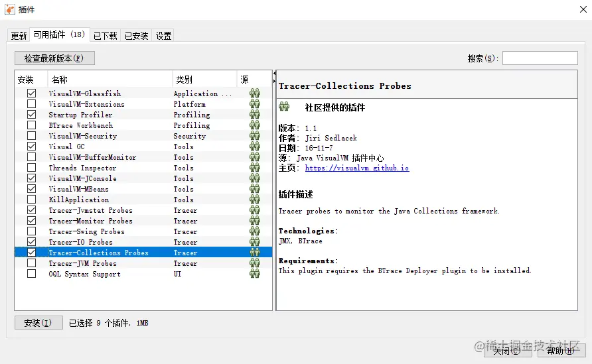The height and width of the screenshot is (364, 592).
Task: Click the source icon for Threads Inspector
Action: point(255,168)
